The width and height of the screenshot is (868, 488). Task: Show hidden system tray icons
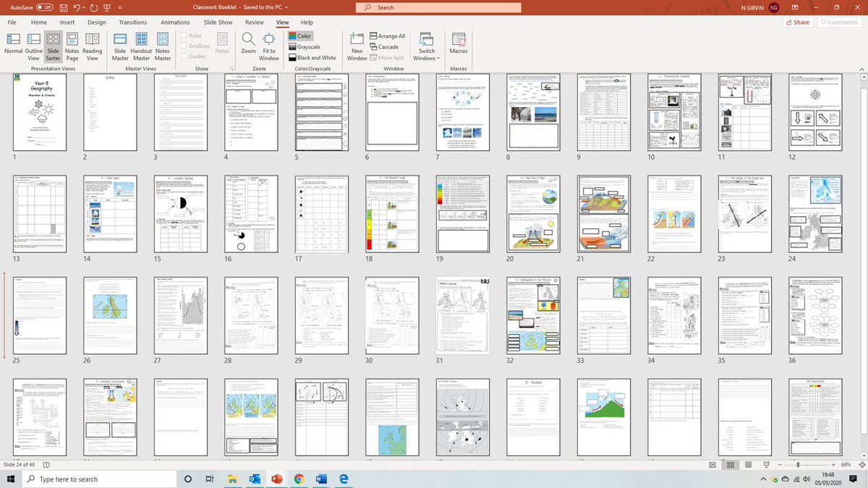click(x=765, y=479)
